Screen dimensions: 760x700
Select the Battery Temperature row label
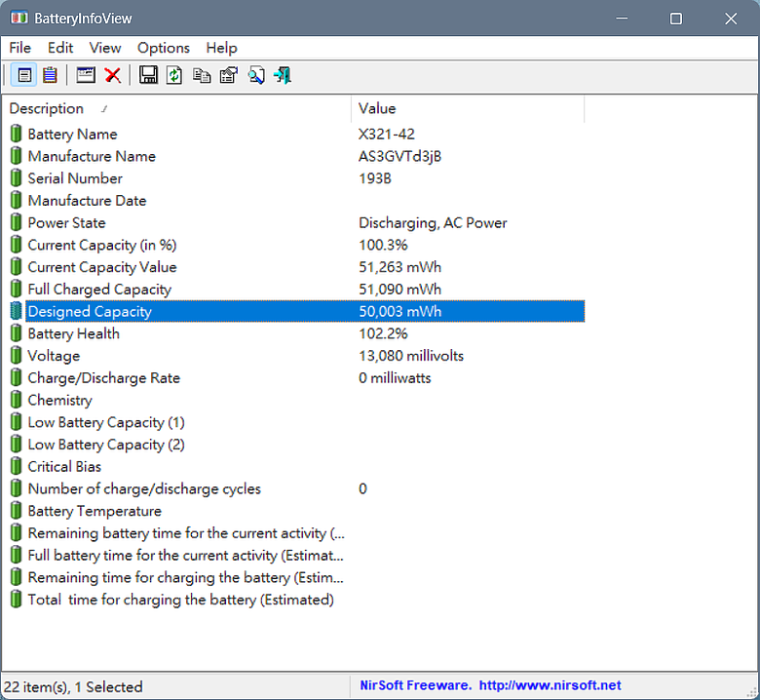95,511
